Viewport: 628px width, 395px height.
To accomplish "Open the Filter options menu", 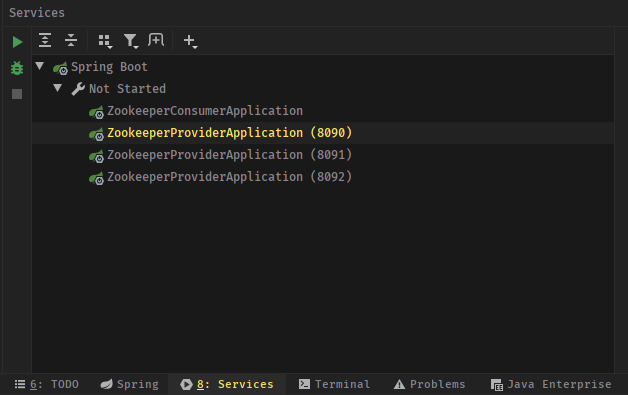I will (131, 41).
